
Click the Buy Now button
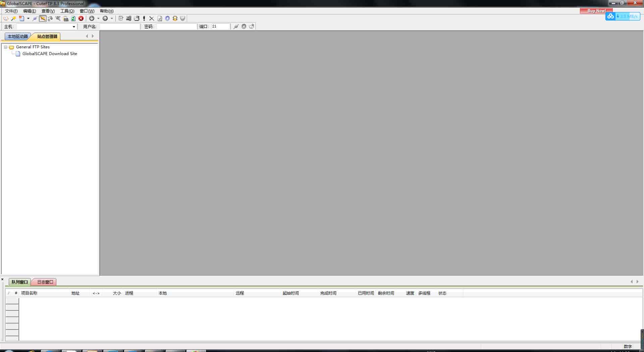[596, 11]
